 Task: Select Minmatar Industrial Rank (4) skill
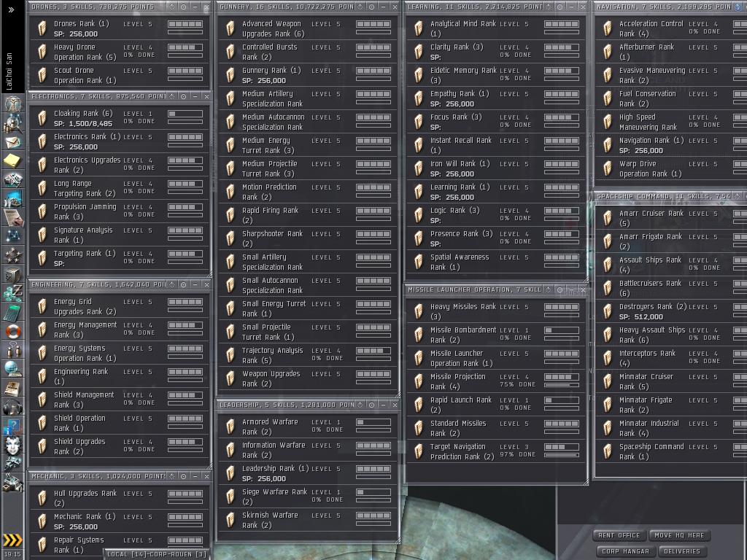click(x=671, y=428)
